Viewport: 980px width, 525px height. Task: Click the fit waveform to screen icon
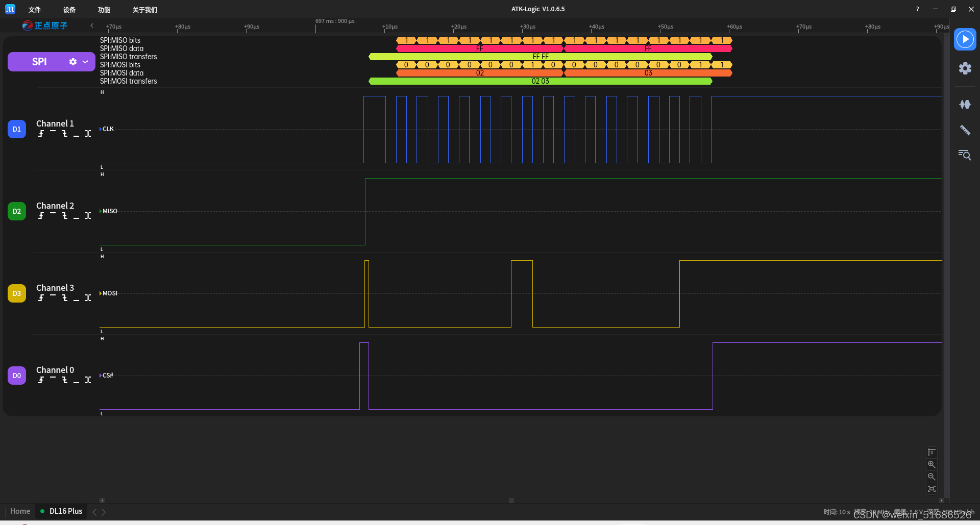click(x=932, y=489)
